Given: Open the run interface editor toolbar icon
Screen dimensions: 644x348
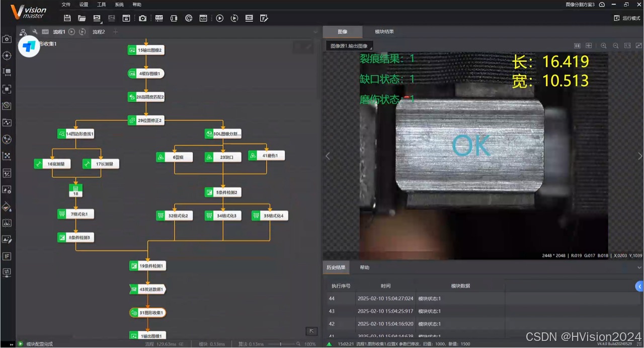Looking at the screenshot, I should (264, 18).
